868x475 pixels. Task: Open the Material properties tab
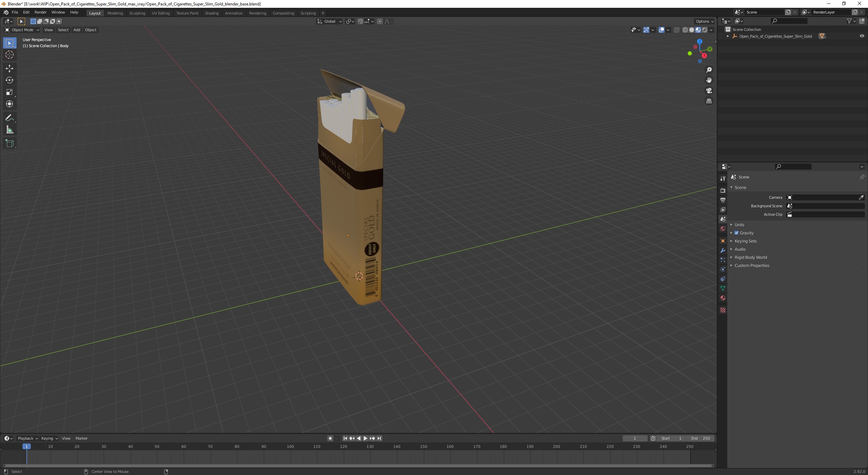click(x=723, y=298)
